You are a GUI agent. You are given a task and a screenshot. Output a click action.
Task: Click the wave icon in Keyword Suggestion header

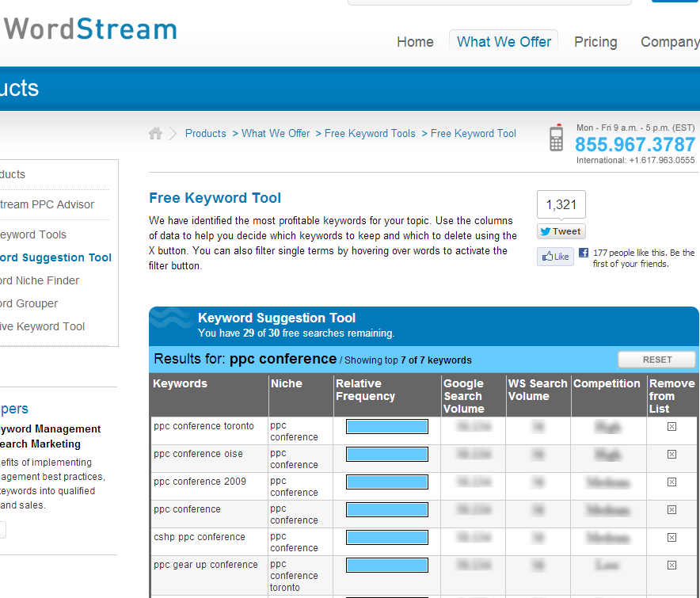(171, 319)
